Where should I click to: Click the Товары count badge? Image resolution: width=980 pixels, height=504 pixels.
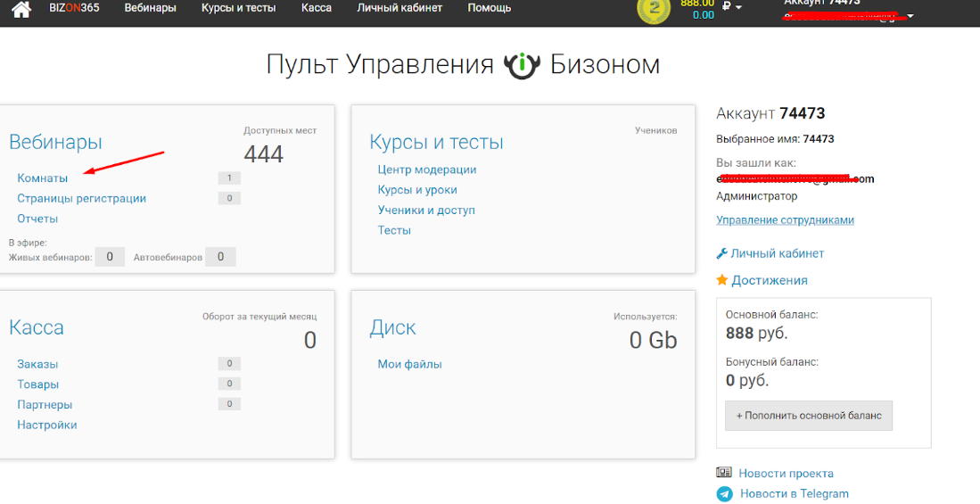(229, 384)
